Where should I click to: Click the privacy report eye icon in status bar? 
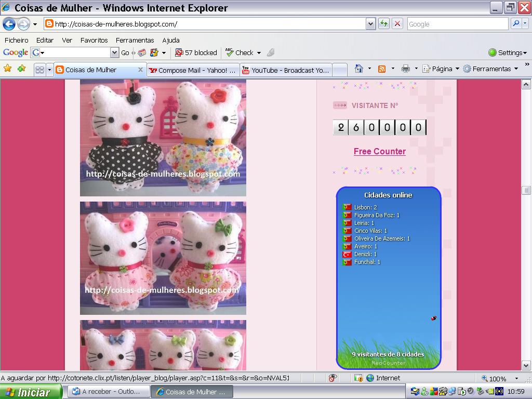click(x=332, y=378)
